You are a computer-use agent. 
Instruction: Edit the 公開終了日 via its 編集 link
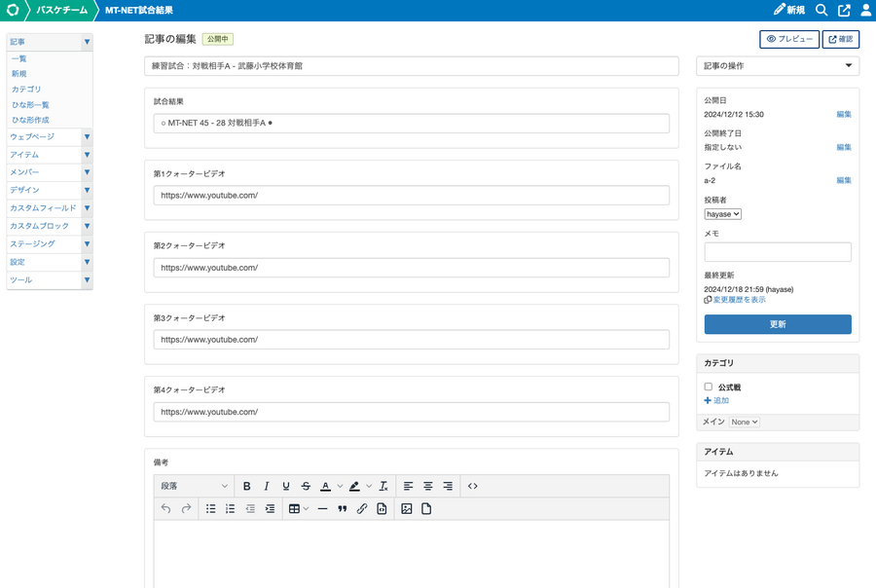[844, 148]
